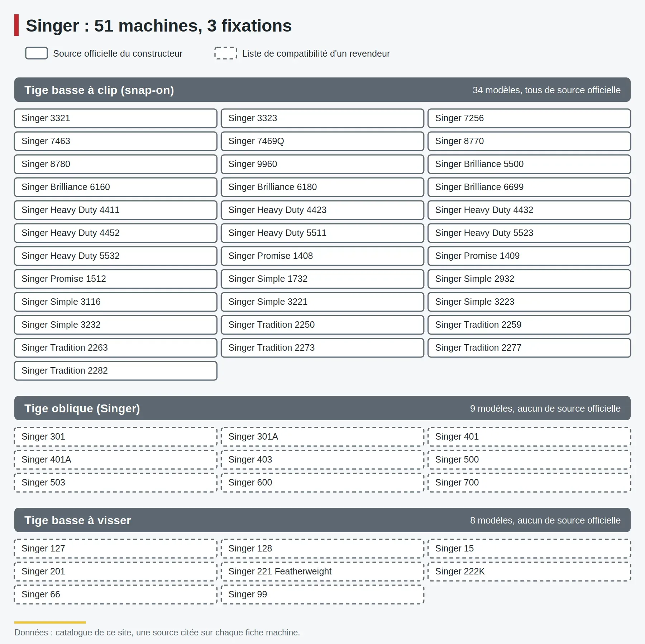Choose the Singer Brilliance 6180 card

tap(322, 187)
